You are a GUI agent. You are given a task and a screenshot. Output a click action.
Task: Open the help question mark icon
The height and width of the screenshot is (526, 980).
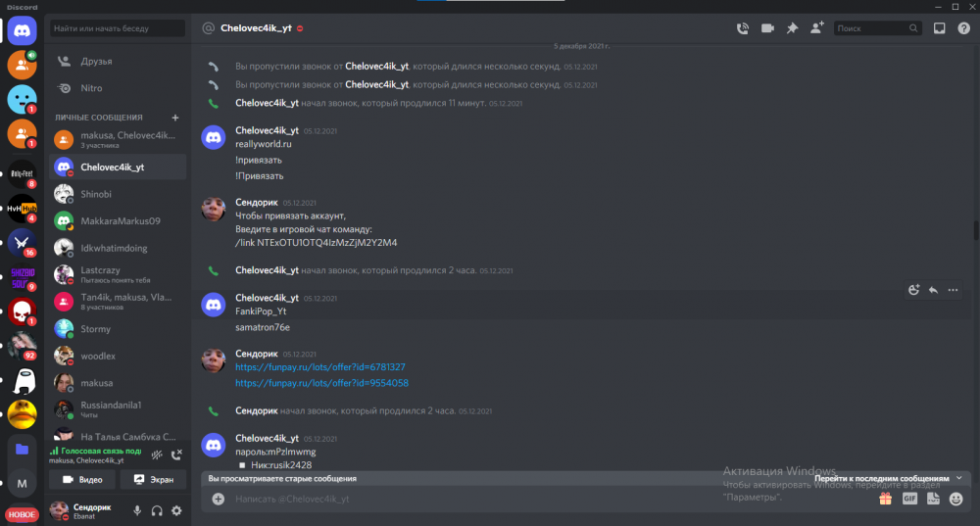(x=963, y=28)
